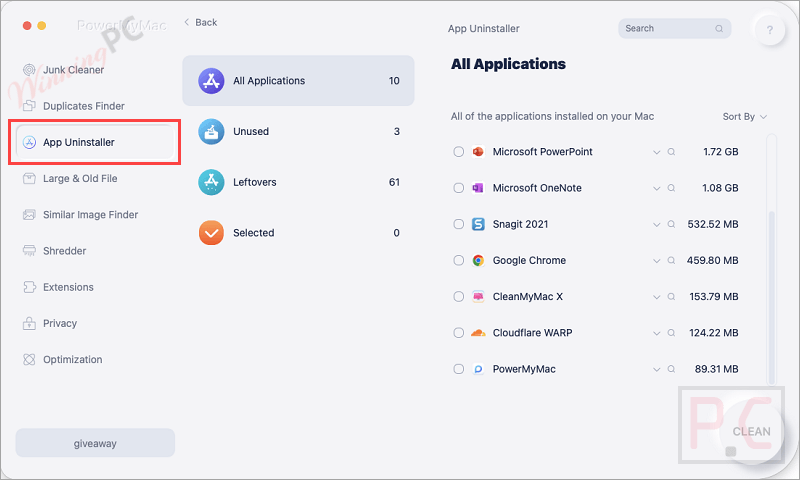The image size is (800, 480).
Task: Reveal Google Chrome with magnifier icon
Action: [671, 260]
